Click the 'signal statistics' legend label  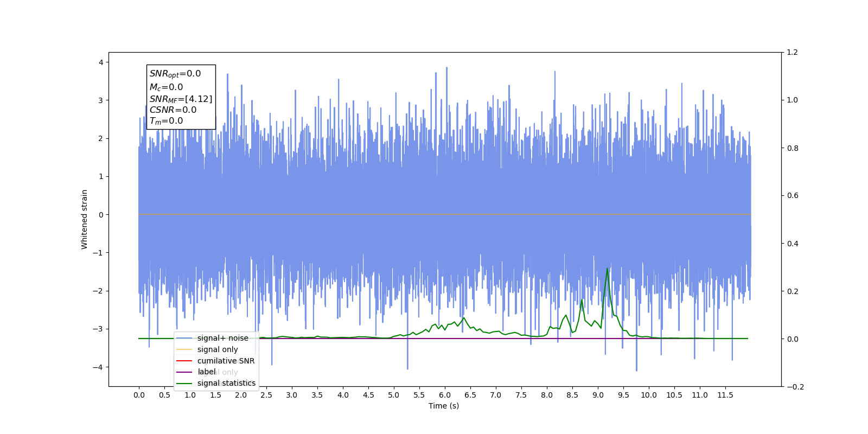point(226,383)
